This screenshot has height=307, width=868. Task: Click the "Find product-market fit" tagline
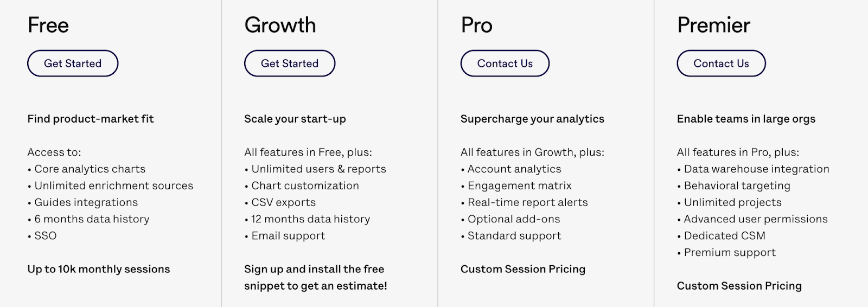pos(91,119)
